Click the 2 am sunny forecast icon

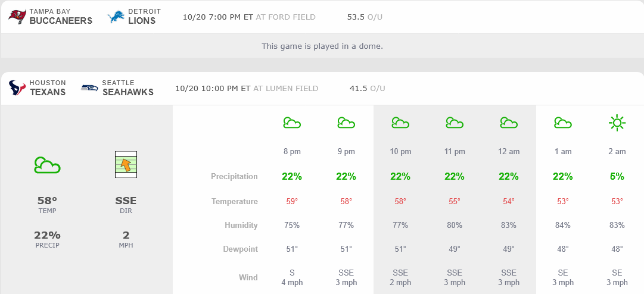click(x=617, y=123)
